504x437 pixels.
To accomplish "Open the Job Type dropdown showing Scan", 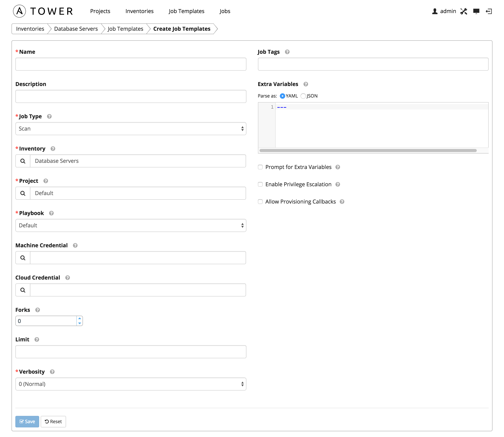I will coord(131,129).
